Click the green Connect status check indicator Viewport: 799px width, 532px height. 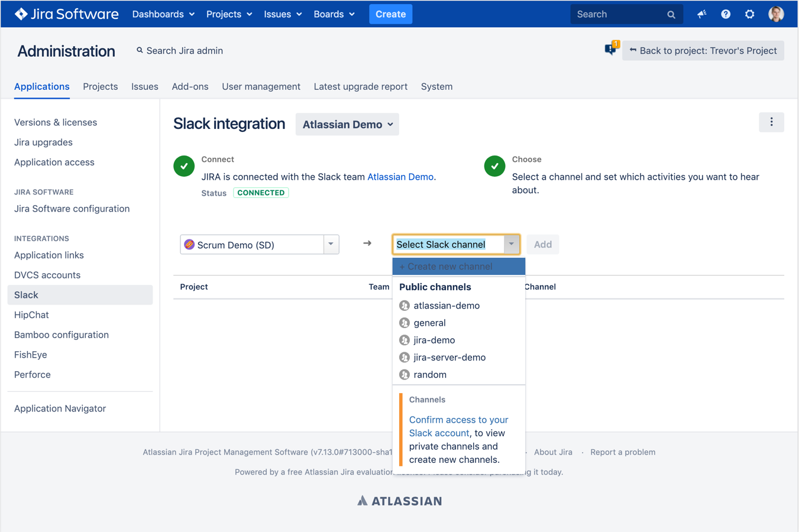tap(184, 166)
